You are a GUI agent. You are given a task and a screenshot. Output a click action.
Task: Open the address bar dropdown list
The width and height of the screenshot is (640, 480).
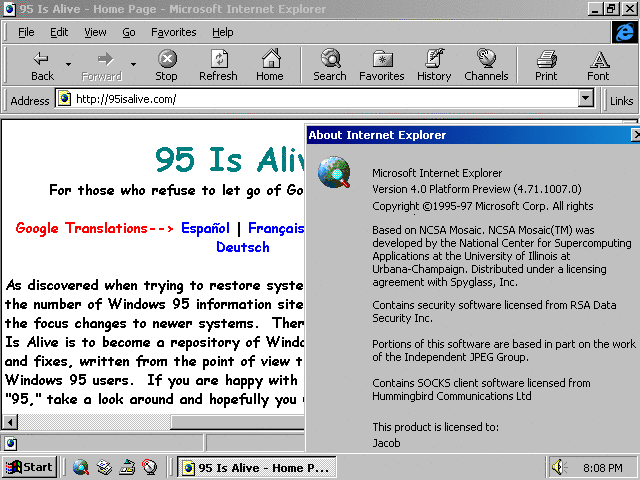pos(586,98)
